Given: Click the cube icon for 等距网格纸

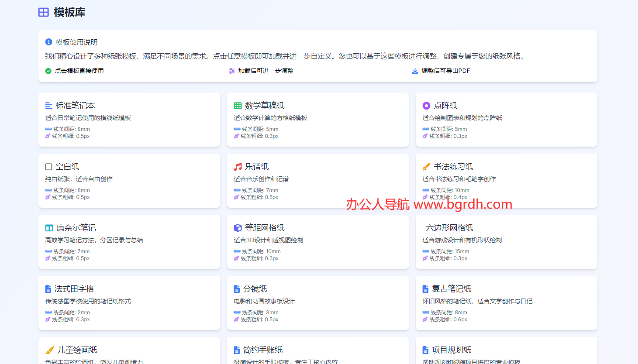Looking at the screenshot, I should click(238, 228).
